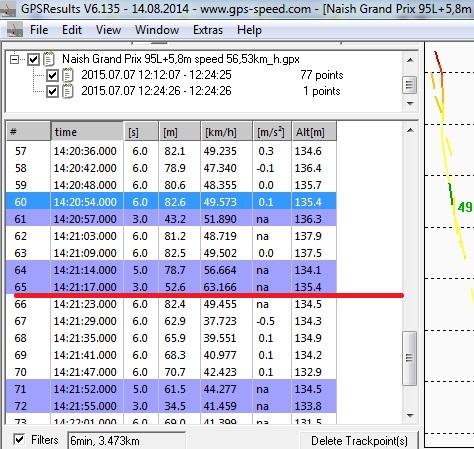Click document icon of 77 points track
The image size is (474, 449).
[68, 75]
